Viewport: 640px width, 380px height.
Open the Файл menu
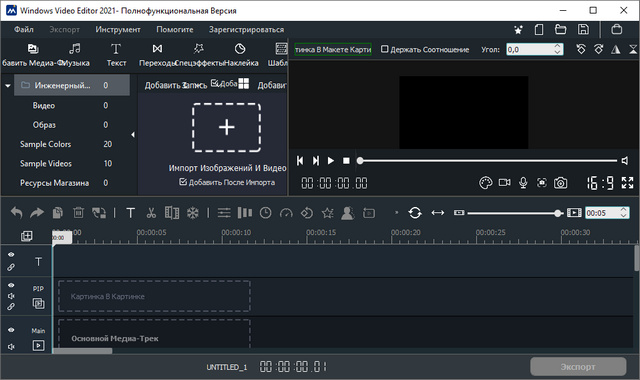click(24, 29)
